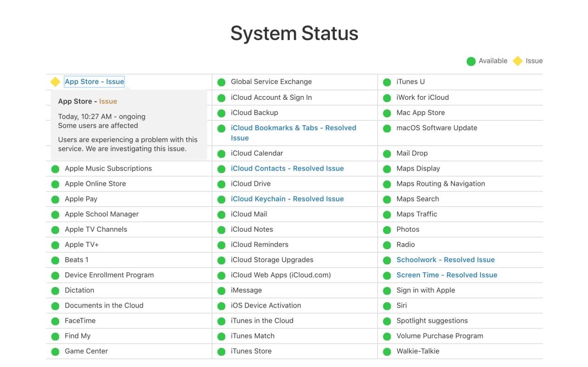
Task: Click the green status dot beside Beats 1
Action: 55,261
